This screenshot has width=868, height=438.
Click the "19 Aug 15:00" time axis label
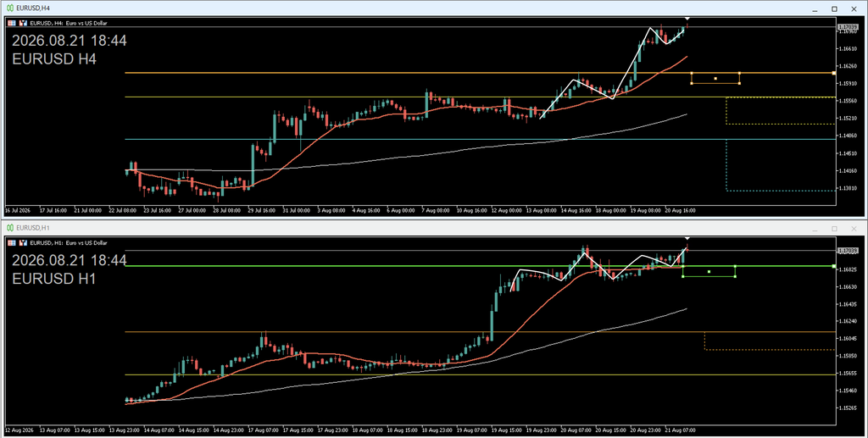point(508,430)
